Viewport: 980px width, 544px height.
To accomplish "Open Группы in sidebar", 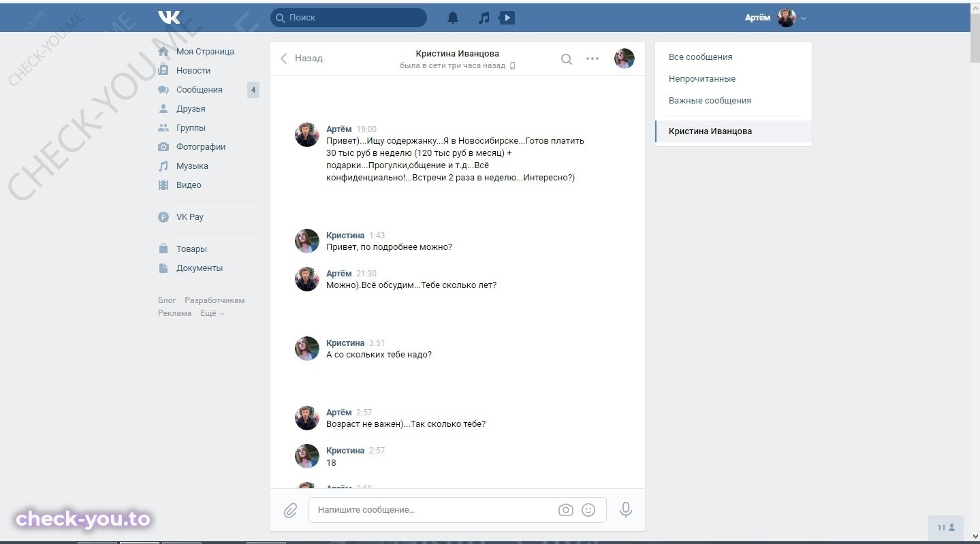I will click(x=191, y=128).
